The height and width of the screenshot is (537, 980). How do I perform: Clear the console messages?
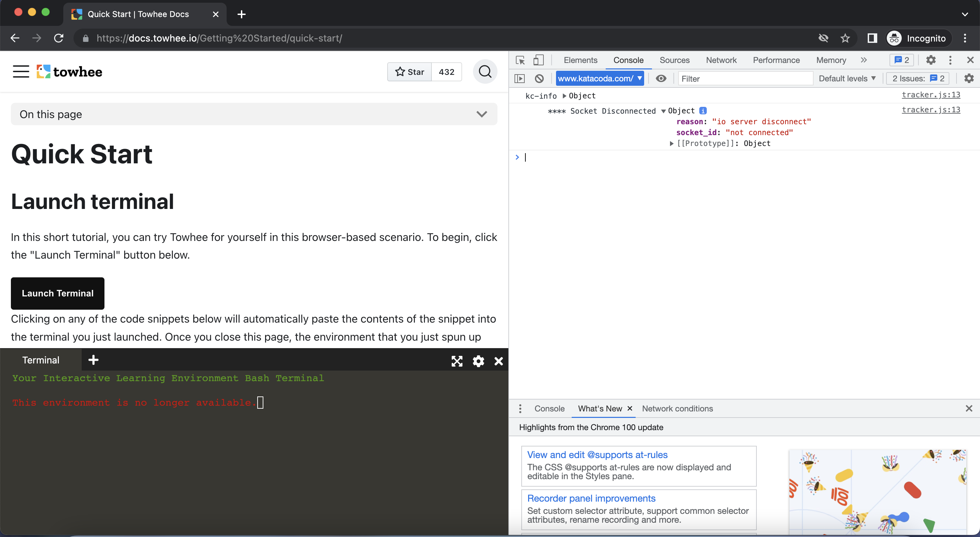pos(539,78)
